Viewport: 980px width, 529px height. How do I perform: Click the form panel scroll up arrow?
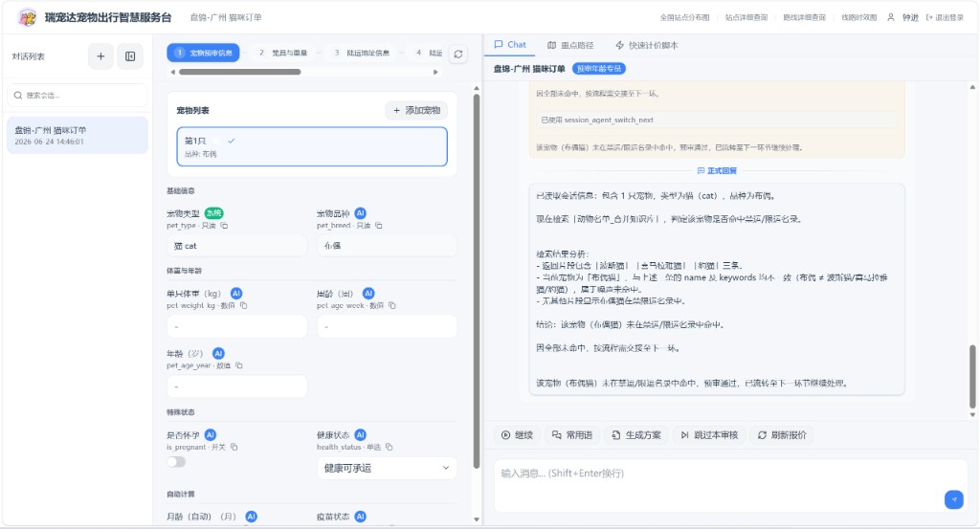pyautogui.click(x=477, y=88)
